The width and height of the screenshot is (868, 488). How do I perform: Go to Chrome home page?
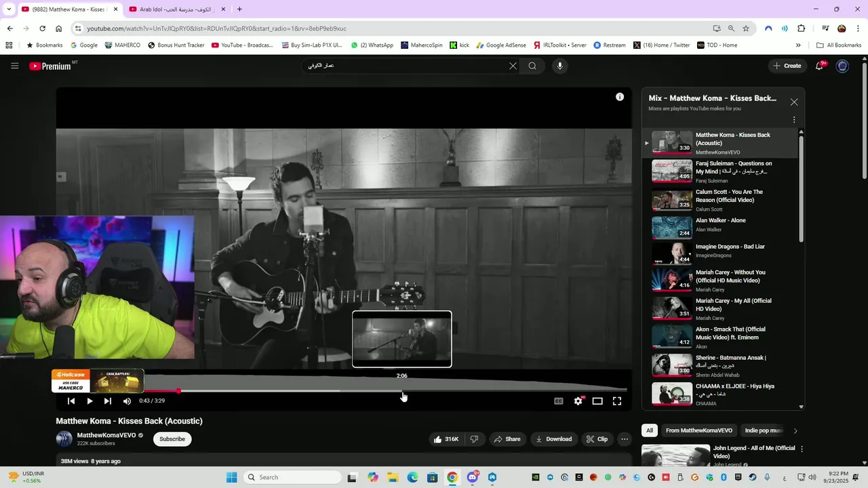pos(58,28)
